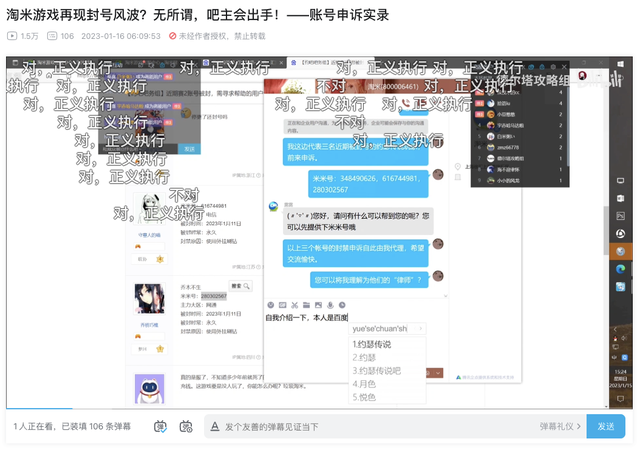
Task: In the video, click the Windows Start icon
Action: (620, 64)
